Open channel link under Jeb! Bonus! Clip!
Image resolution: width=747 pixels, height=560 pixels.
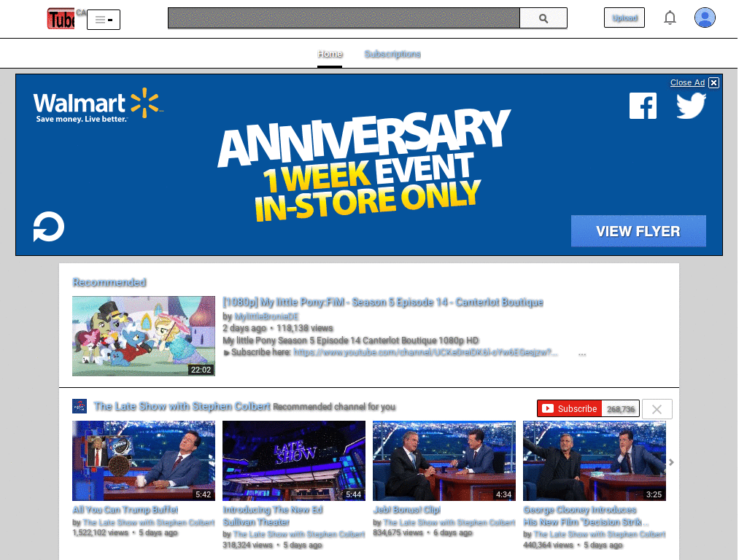tap(449, 522)
